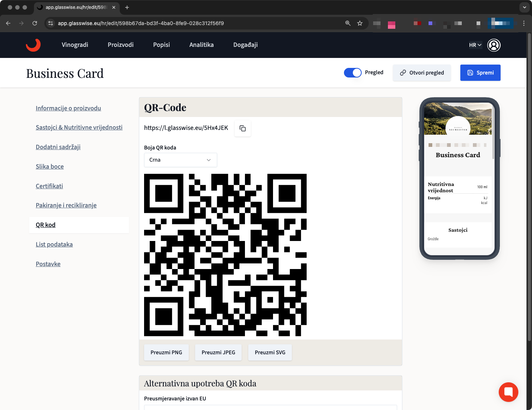Open the Proizvodi menu
532x410 pixels.
pyautogui.click(x=121, y=45)
